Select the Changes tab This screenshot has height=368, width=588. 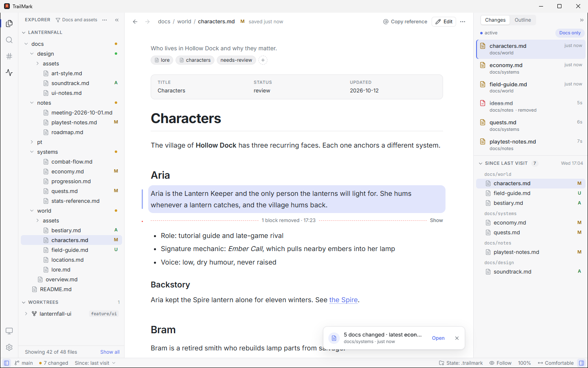(x=495, y=20)
